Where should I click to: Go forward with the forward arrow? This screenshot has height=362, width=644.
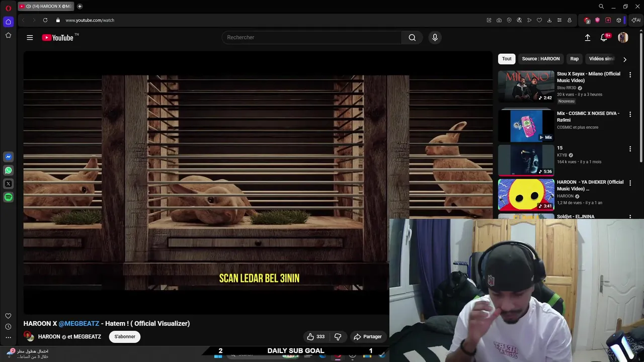click(x=34, y=20)
